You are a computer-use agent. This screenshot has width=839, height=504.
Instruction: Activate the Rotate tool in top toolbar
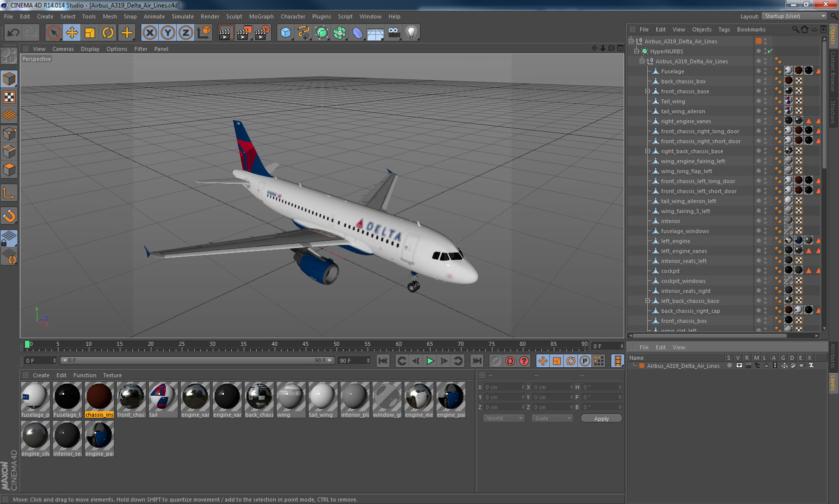(108, 33)
